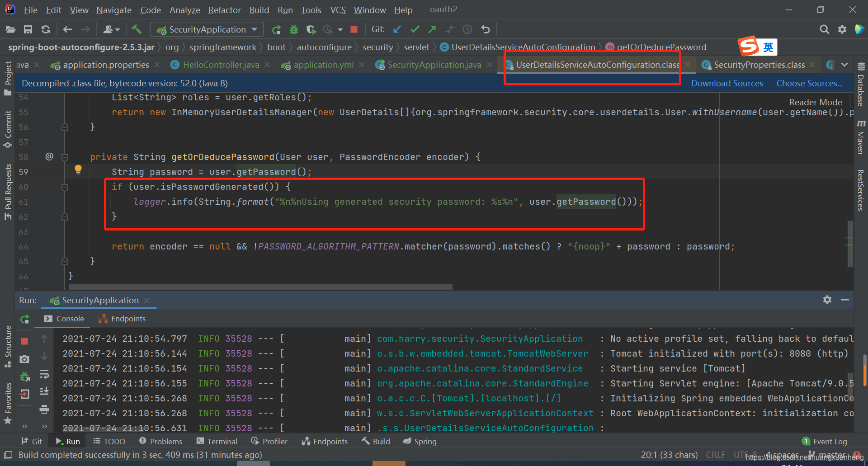Stop the running application red square
The width and height of the screenshot is (868, 466).
(x=354, y=29)
